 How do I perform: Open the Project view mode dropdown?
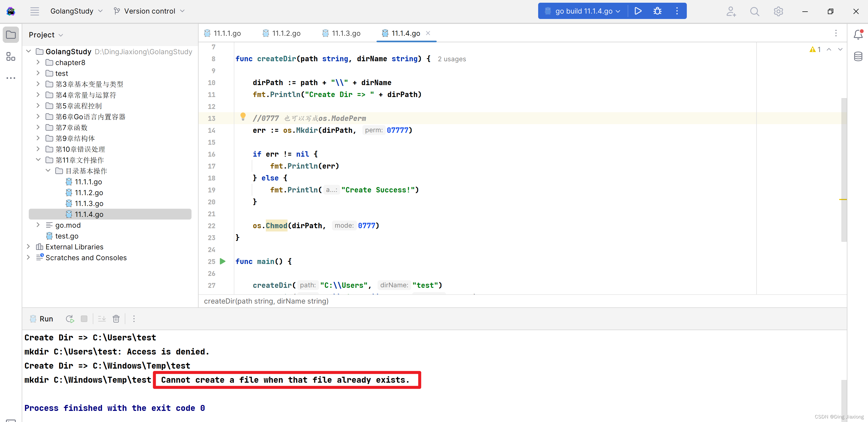tap(46, 35)
